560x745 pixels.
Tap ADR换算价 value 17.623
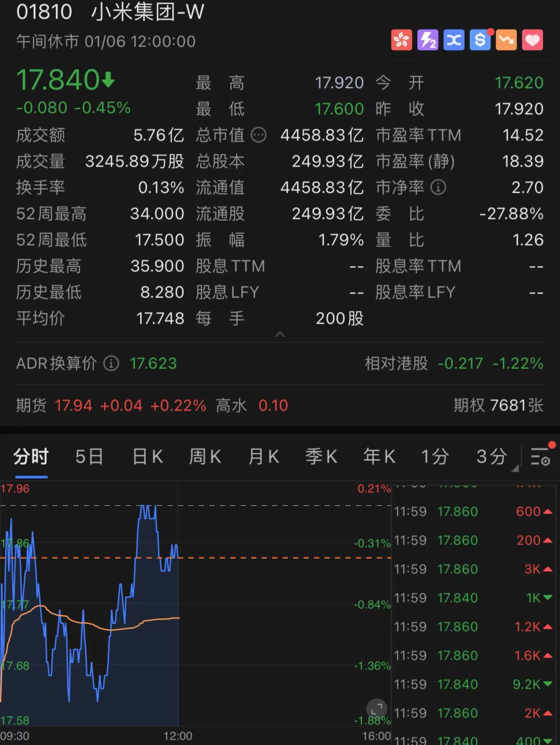[x=153, y=363]
